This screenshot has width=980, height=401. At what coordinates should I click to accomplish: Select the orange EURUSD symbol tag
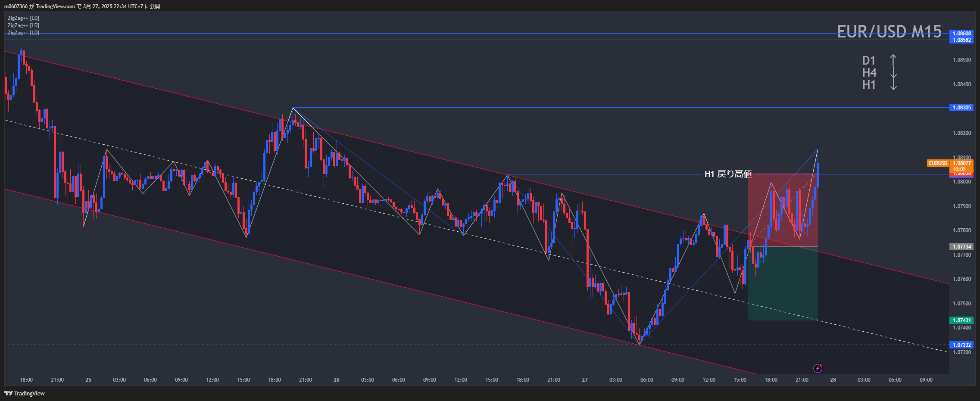pos(938,163)
